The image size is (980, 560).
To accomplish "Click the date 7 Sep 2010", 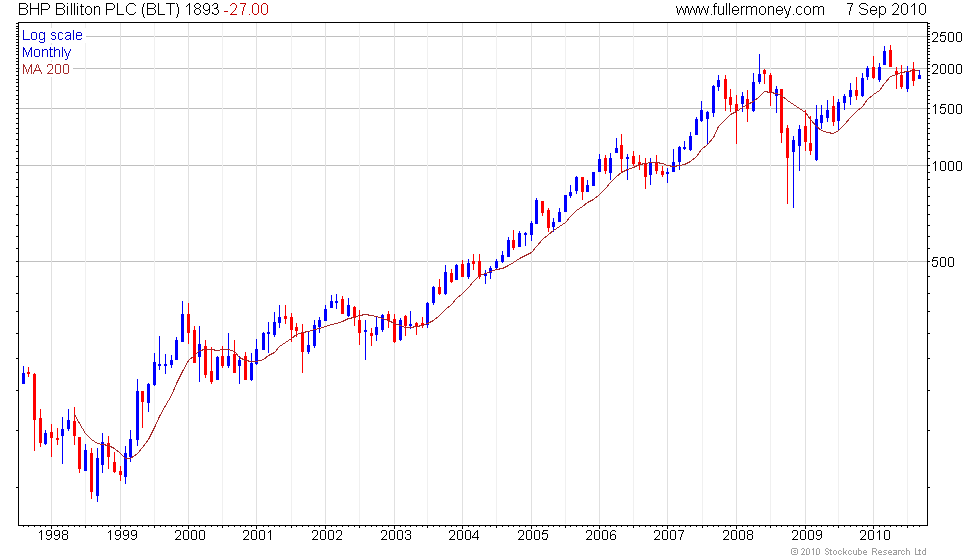I will (886, 9).
